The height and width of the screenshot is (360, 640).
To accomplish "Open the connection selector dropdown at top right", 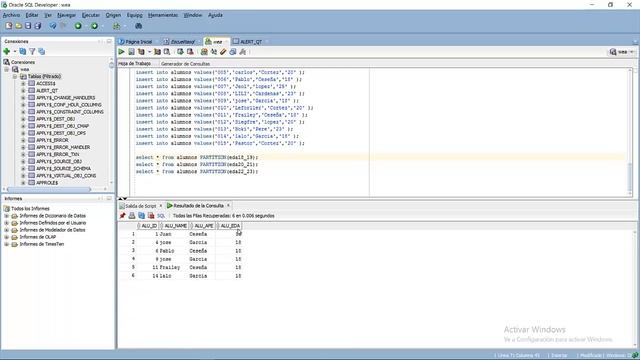I will click(622, 52).
